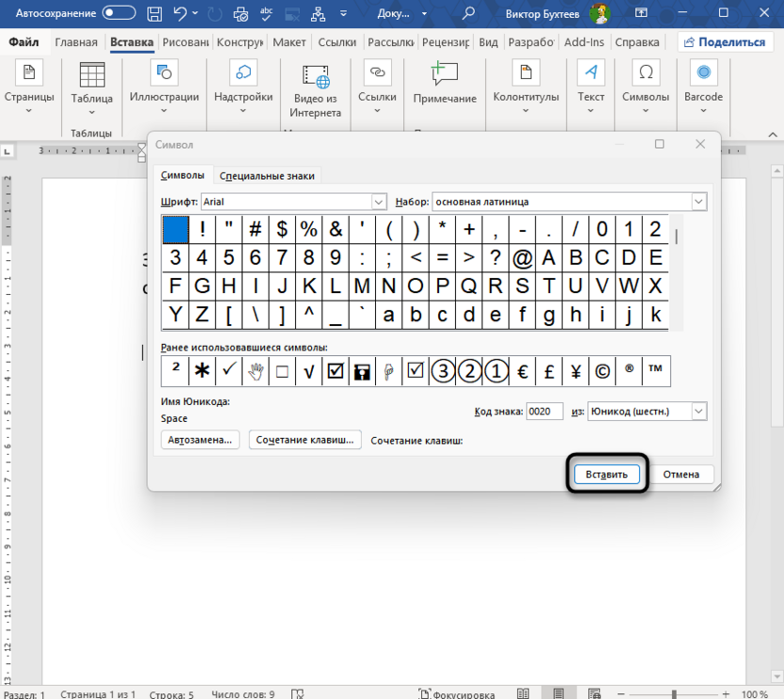The width and height of the screenshot is (784, 699).
Task: Click the Поделиться button
Action: (725, 42)
